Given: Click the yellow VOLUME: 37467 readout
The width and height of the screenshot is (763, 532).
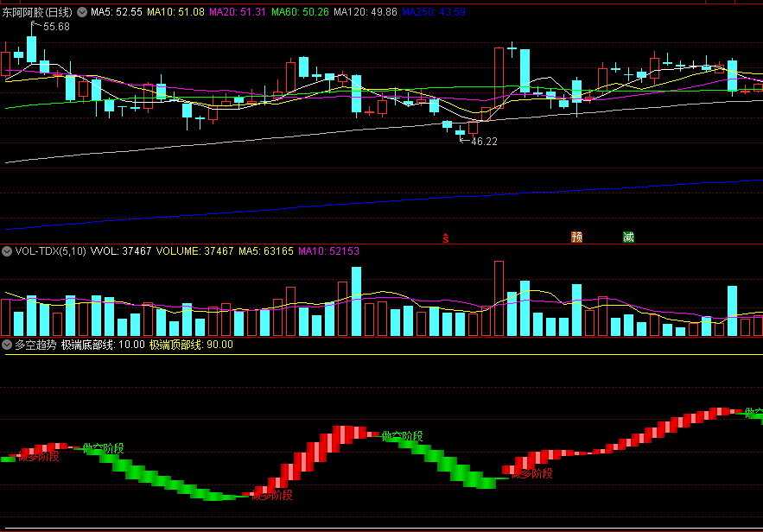Looking at the screenshot, I should [x=194, y=251].
